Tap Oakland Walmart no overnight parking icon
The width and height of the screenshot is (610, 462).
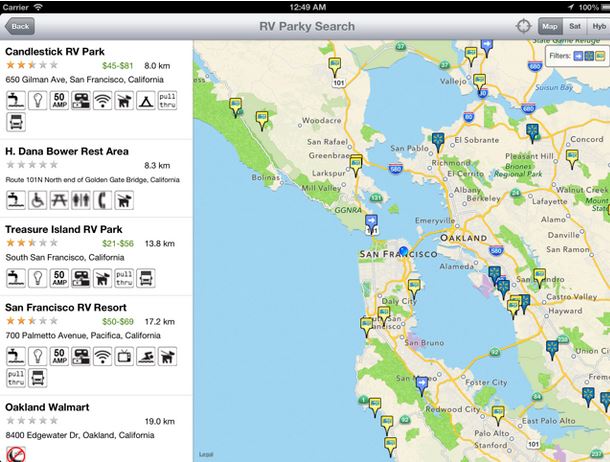click(x=16, y=454)
